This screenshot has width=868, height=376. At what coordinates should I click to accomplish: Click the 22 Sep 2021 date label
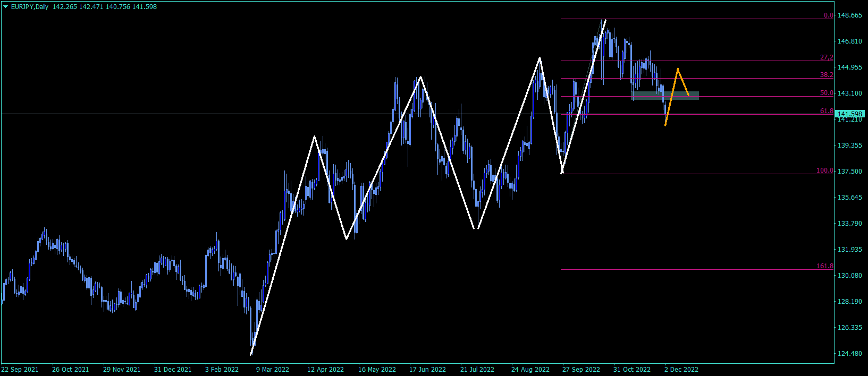20,370
